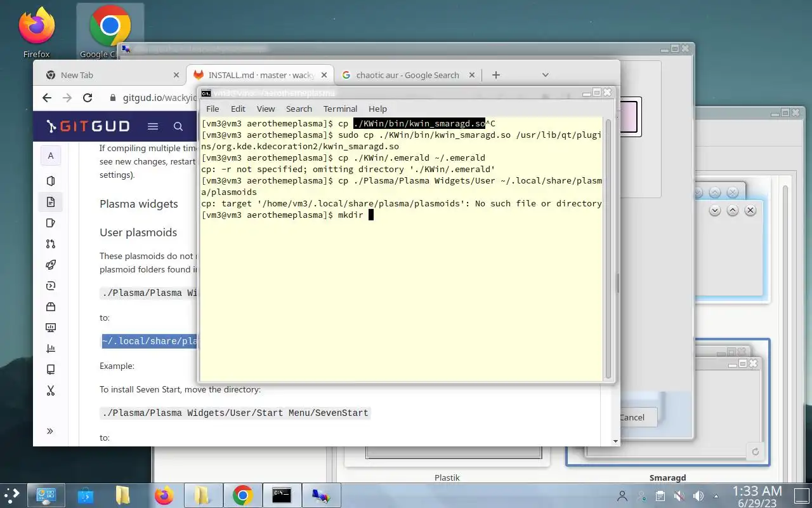Screen dimensions: 812x508
Task: Open the System Settings taskbar icon
Action: pyautogui.click(x=46, y=495)
